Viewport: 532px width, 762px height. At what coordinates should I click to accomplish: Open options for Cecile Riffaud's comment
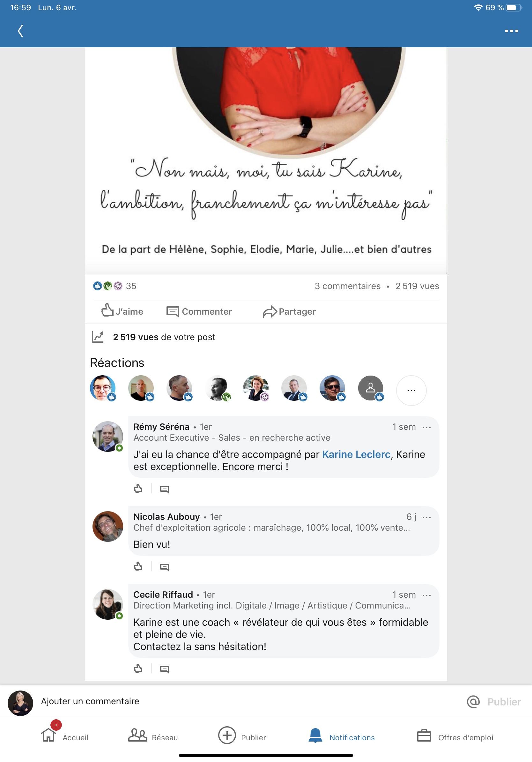pyautogui.click(x=427, y=595)
